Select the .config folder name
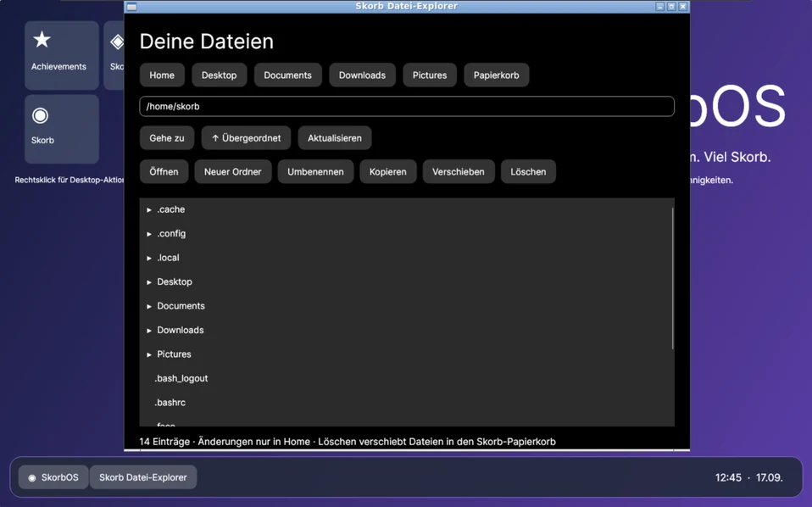The height and width of the screenshot is (507, 812). (171, 233)
